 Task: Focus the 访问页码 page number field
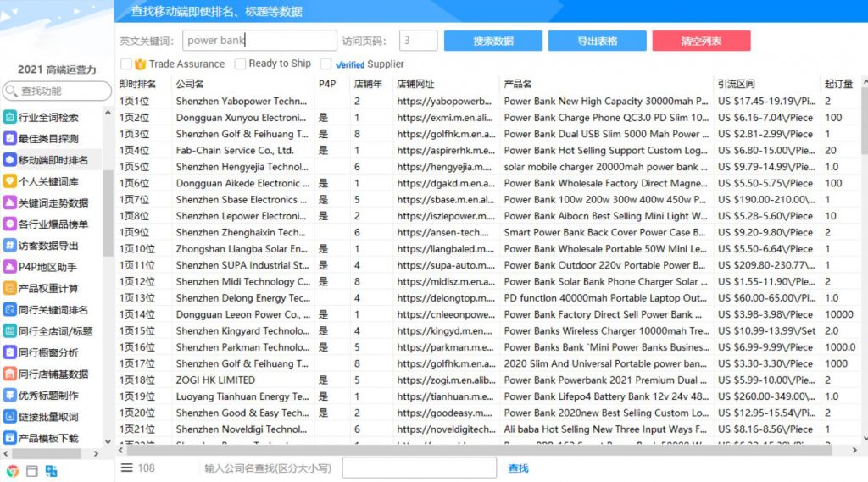click(418, 41)
